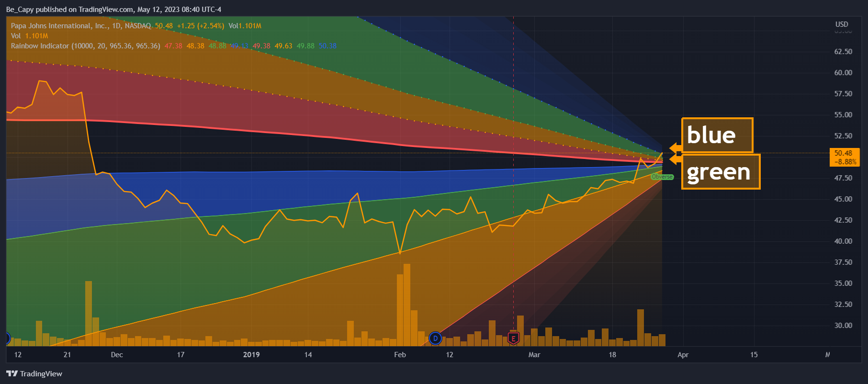
Task: Click the '17' date axis label
Action: click(180, 355)
